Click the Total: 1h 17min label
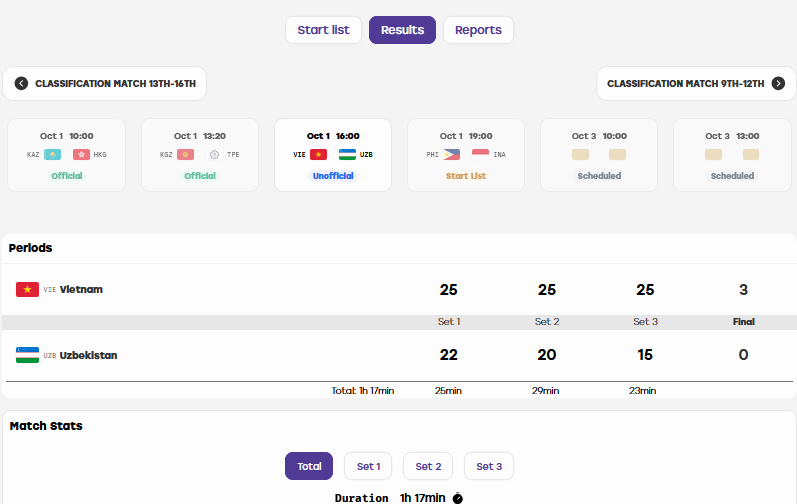This screenshot has width=797, height=504. (x=363, y=391)
